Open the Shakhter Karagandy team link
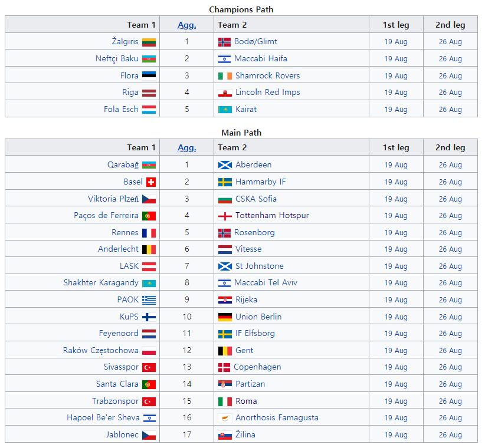The image size is (485, 448). click(x=101, y=283)
